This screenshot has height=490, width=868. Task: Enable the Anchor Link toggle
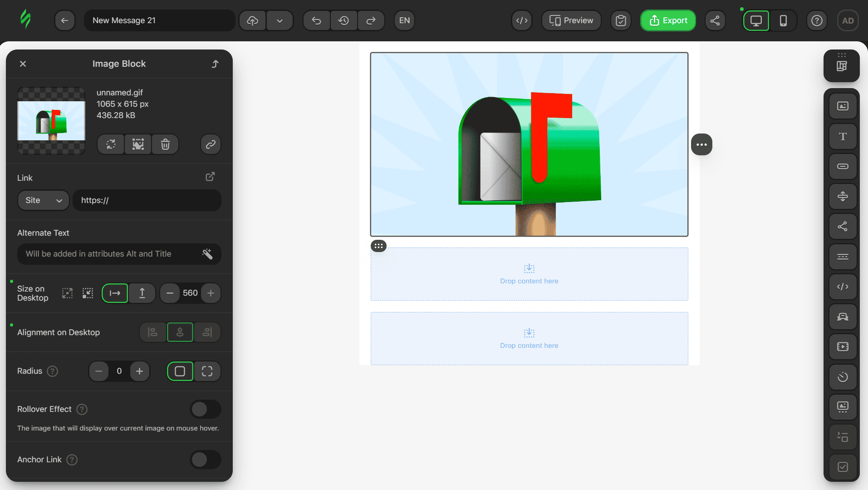coord(205,460)
